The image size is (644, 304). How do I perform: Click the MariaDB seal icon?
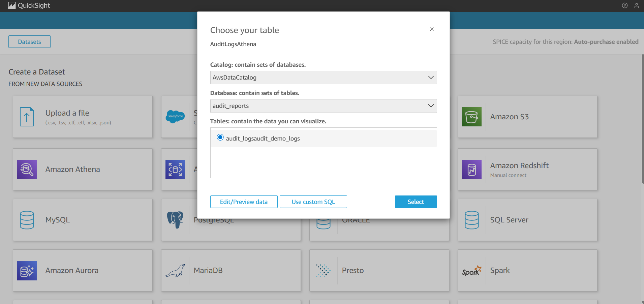(x=175, y=271)
